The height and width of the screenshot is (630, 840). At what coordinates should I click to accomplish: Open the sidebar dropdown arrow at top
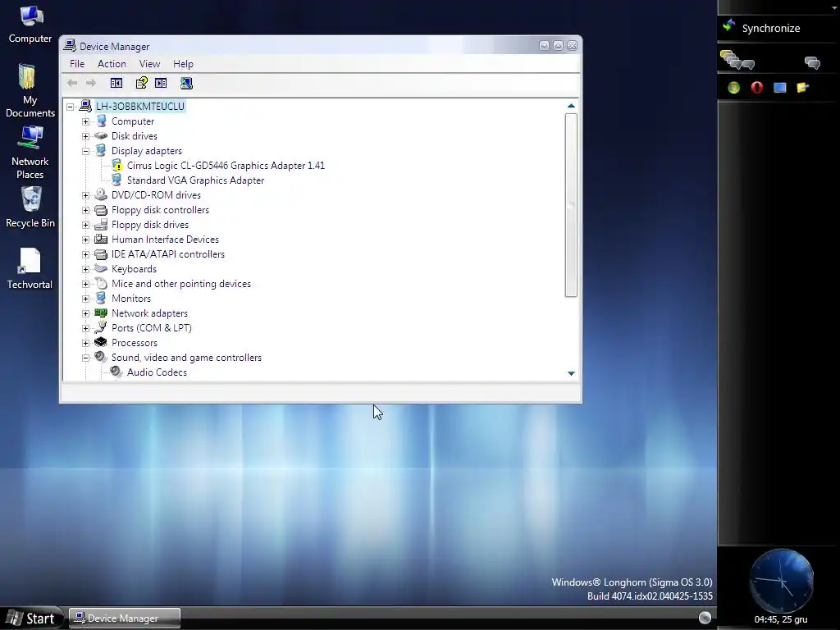coord(834,7)
